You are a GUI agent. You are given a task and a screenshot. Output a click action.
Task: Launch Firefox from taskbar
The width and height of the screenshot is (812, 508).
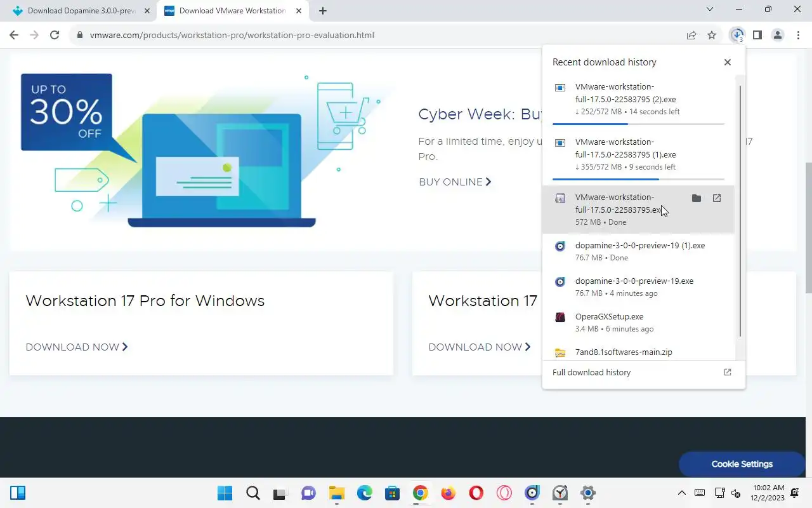tap(449, 493)
